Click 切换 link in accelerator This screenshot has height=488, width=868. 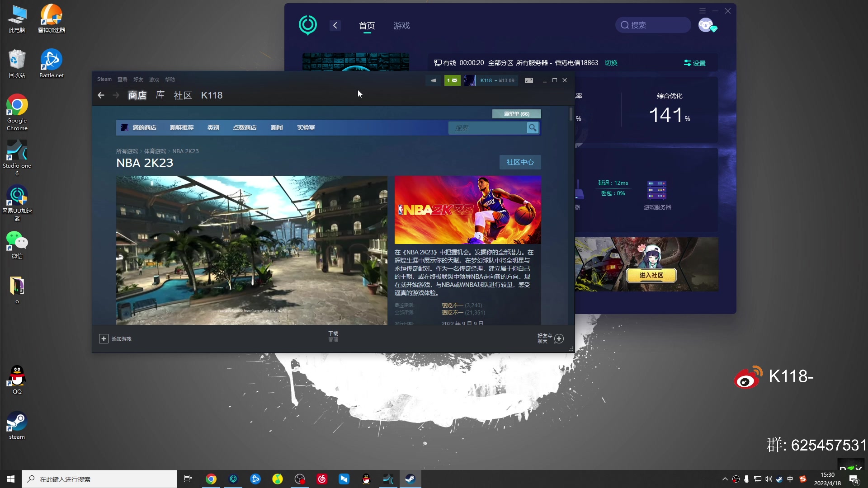(611, 63)
